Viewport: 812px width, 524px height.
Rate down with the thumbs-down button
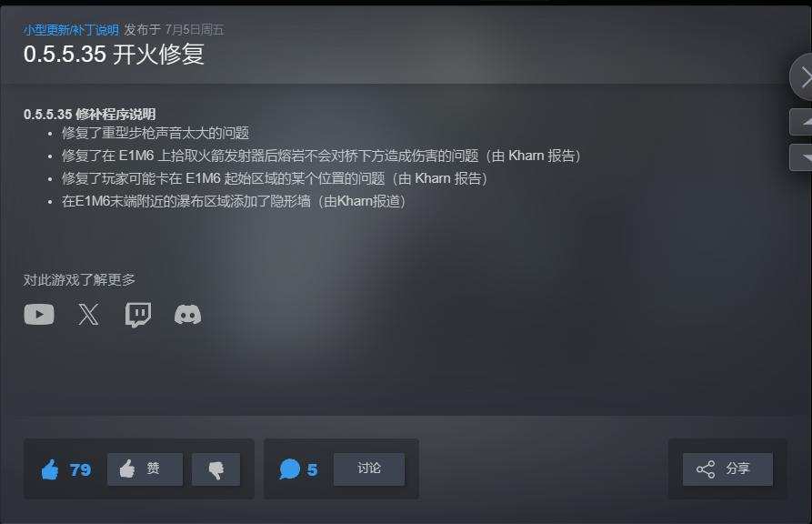pyautogui.click(x=216, y=469)
